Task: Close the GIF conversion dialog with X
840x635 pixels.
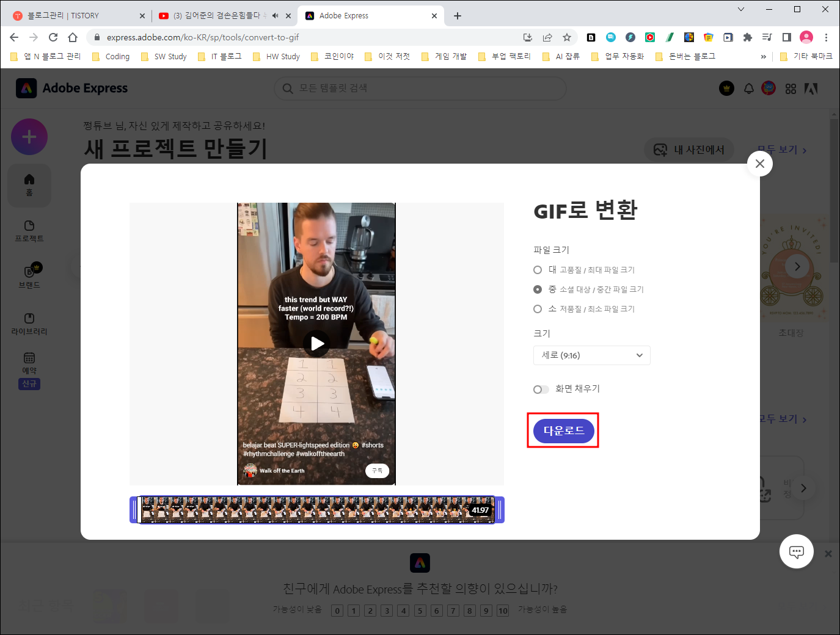Action: click(x=759, y=164)
